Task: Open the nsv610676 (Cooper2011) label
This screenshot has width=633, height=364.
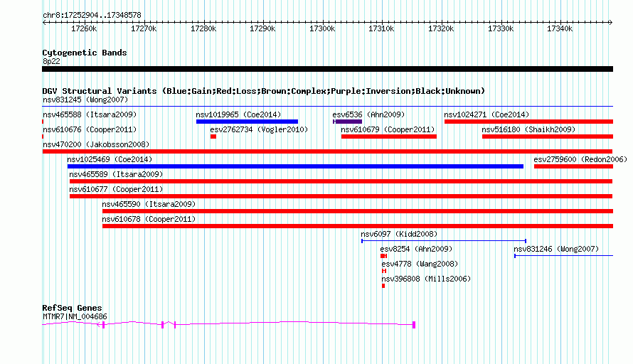Action: (90, 129)
